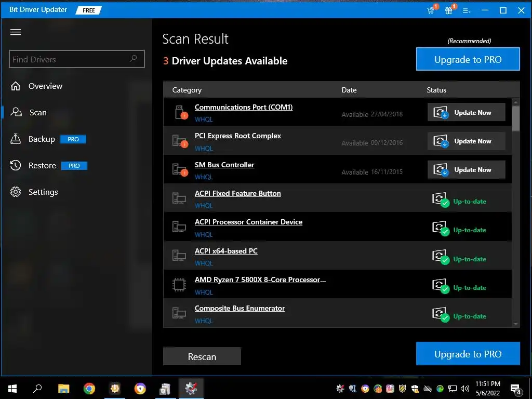Click WHQL under Communications Port (COM1)
Image resolution: width=532 pixels, height=399 pixels.
(204, 119)
